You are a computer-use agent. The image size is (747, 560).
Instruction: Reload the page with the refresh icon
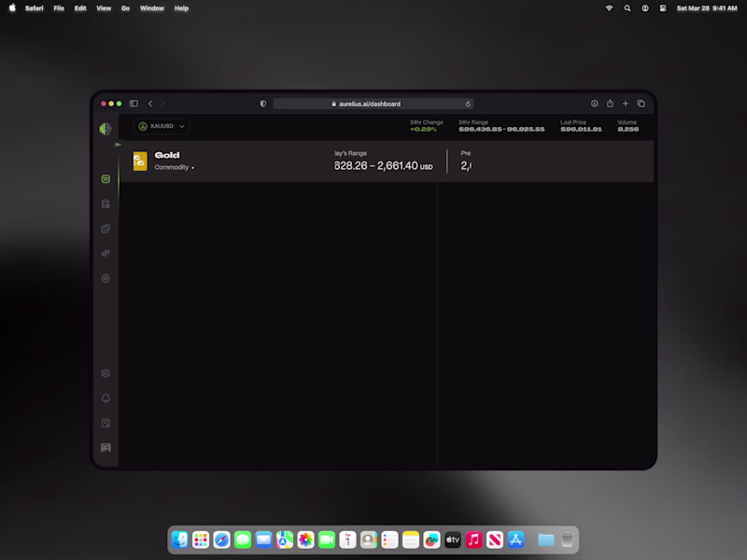(468, 104)
